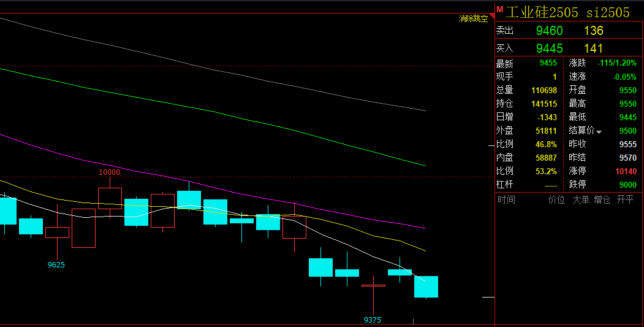644x327 pixels.
Task: Click the 日增 value -1343
Action: point(547,117)
